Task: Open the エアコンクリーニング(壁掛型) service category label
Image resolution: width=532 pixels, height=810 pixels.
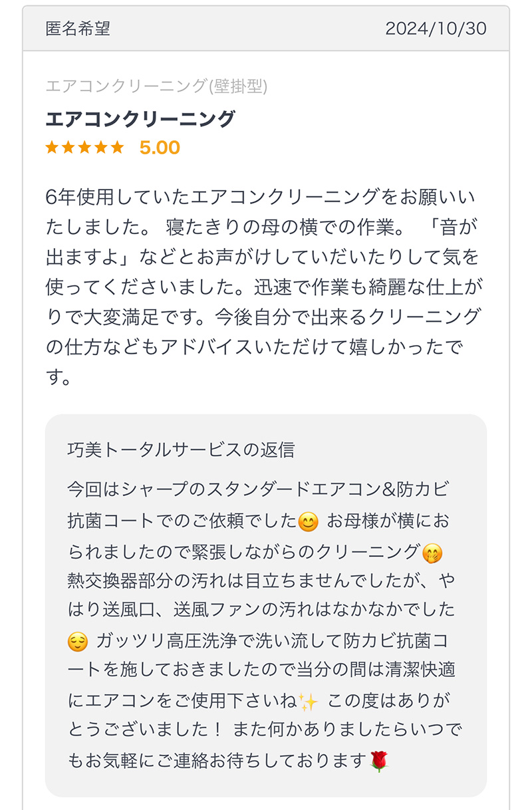Action: click(x=156, y=86)
